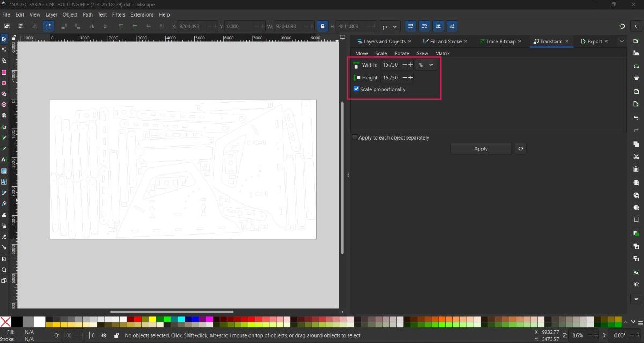Viewport: 644px width, 343px height.
Task: Select the Node editing tool
Action: [x=4, y=49]
